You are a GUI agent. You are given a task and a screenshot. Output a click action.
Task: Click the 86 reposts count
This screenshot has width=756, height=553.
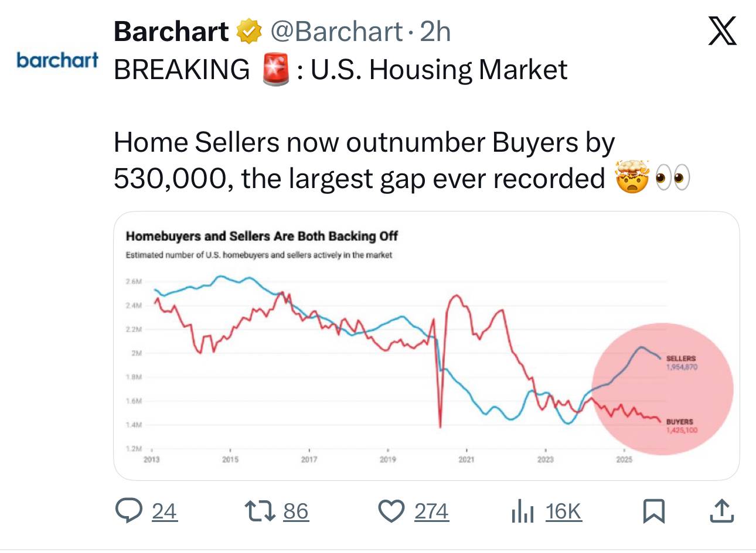point(296,511)
